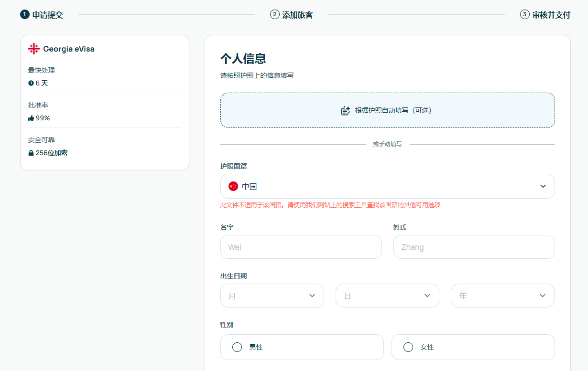Click the Georgia eVisa title
Image resolution: width=588 pixels, height=371 pixels.
point(69,49)
